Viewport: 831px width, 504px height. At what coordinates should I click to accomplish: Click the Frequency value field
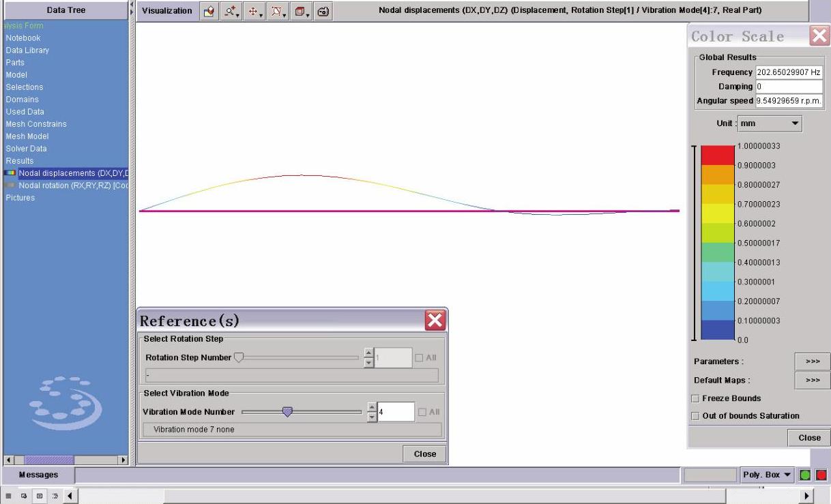tap(789, 72)
